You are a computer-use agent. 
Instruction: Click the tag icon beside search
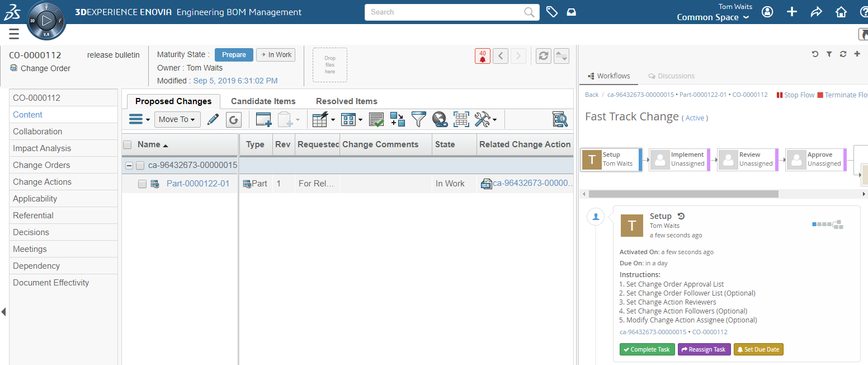[x=552, y=12]
